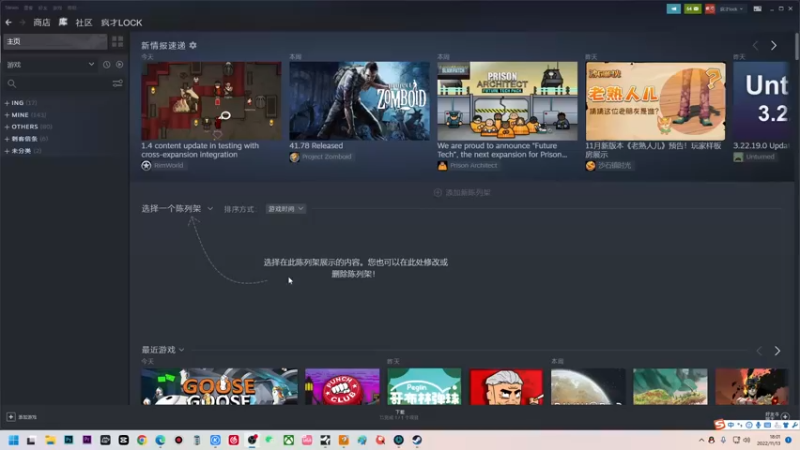Click the Unturned game link
800x450 pixels.
[755, 157]
